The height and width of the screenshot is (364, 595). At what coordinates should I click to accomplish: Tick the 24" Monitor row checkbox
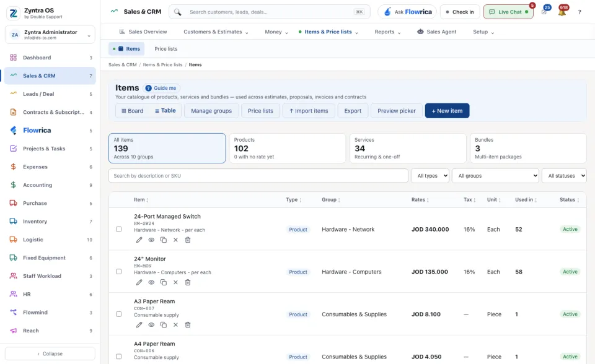tap(119, 272)
